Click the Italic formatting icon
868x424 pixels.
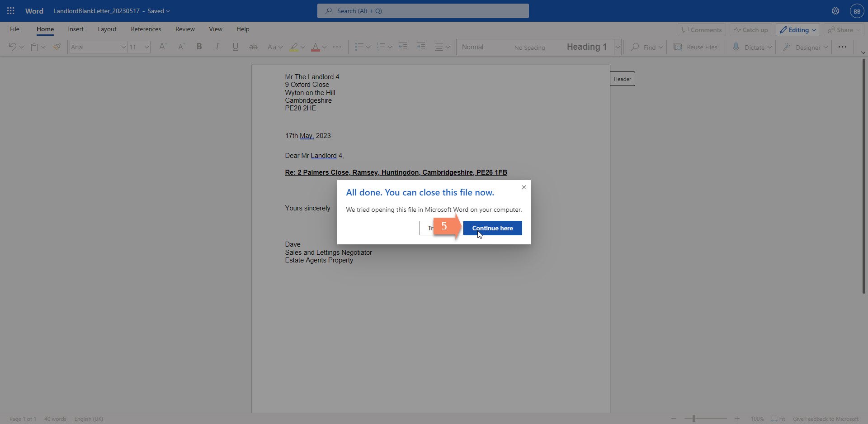[217, 47]
